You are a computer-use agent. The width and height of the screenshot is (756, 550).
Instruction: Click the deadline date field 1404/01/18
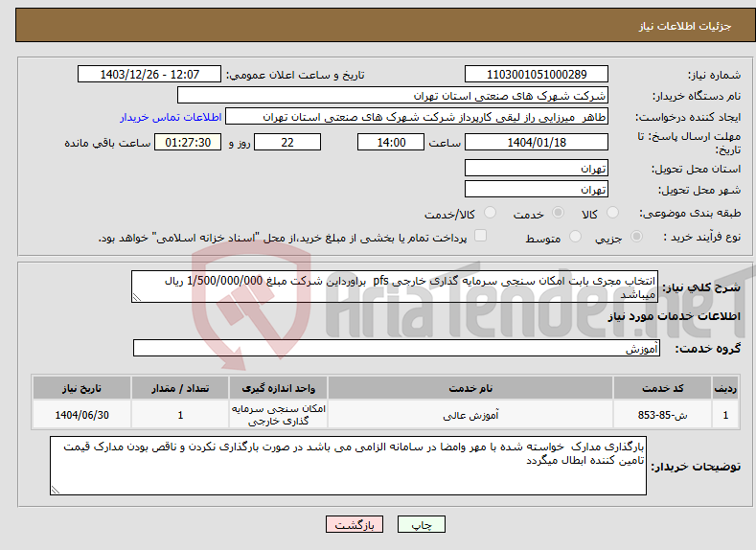click(537, 142)
